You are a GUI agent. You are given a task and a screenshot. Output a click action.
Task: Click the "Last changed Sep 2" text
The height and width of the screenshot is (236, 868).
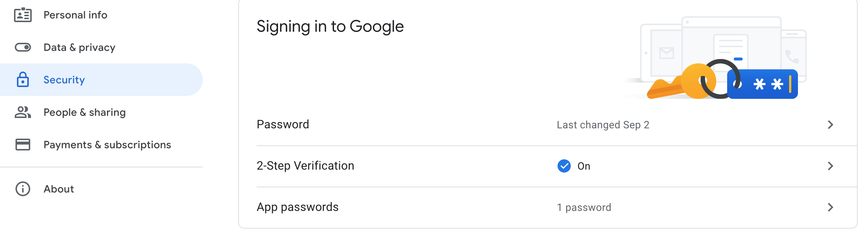tap(603, 125)
